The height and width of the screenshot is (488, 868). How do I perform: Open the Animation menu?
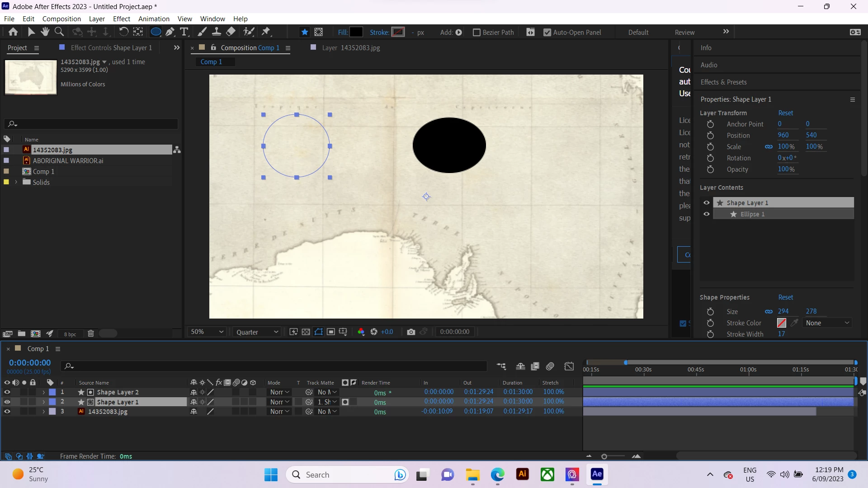click(154, 19)
